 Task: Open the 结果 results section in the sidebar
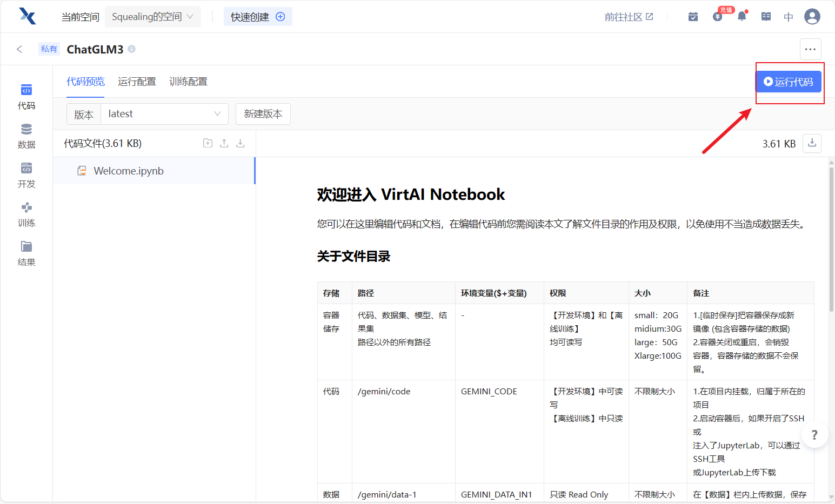[26, 253]
